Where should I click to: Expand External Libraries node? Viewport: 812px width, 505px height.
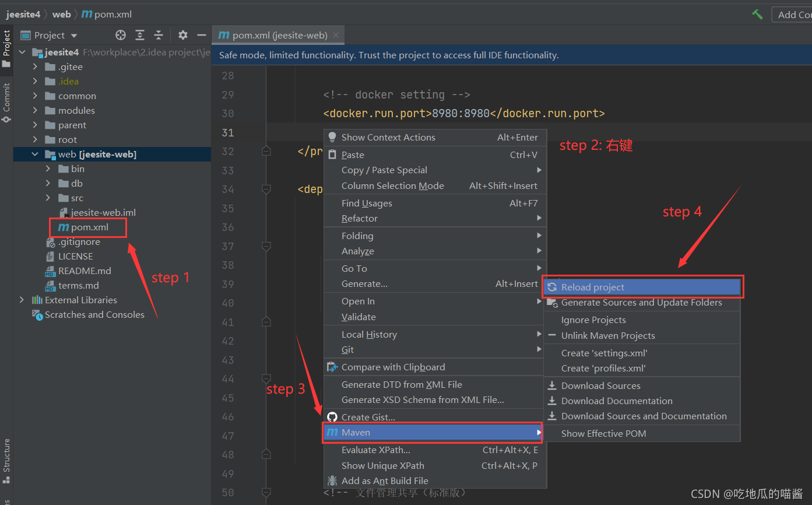22,300
